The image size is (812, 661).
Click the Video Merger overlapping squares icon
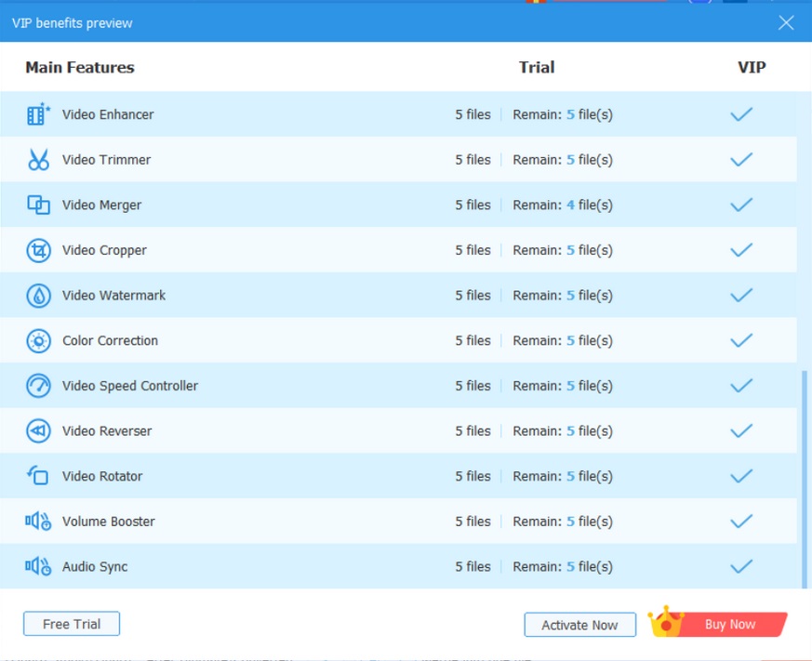[x=38, y=205]
